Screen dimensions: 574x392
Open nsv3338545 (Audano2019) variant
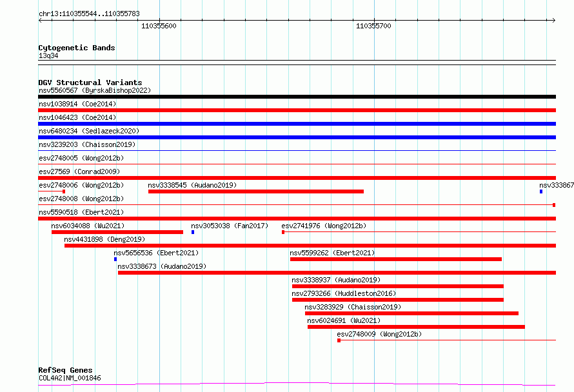pos(192,185)
